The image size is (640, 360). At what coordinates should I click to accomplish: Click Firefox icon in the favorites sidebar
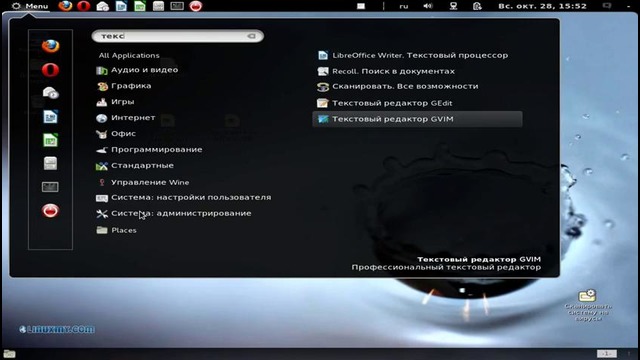point(51,46)
